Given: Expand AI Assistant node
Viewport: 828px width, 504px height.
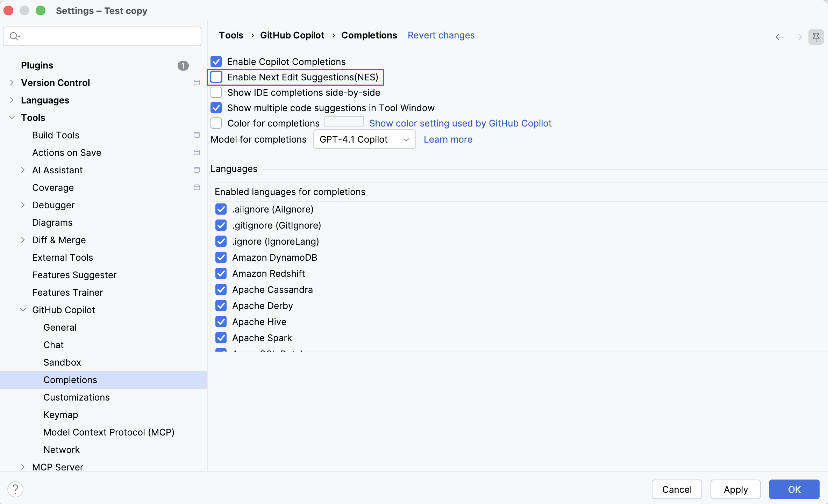Looking at the screenshot, I should point(23,170).
